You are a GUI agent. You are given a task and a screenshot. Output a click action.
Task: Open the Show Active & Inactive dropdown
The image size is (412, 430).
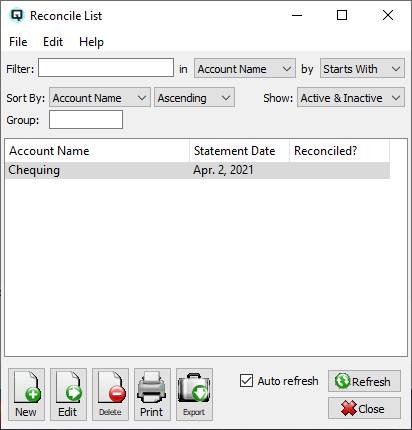click(x=351, y=97)
